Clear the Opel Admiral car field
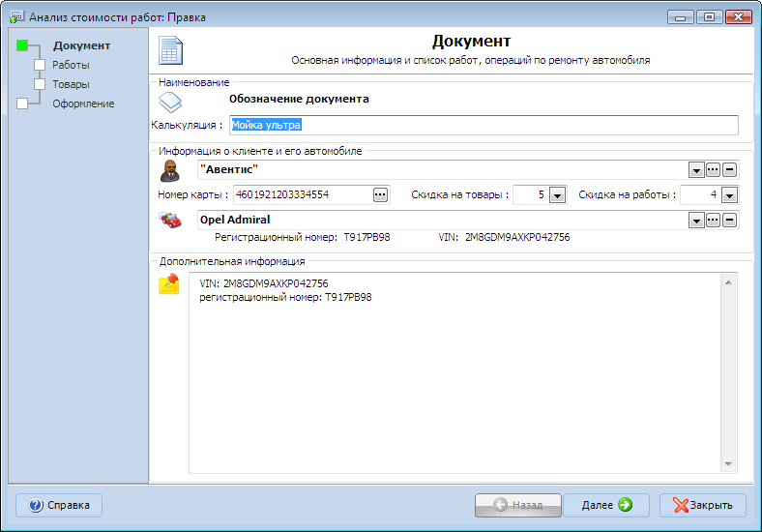Viewport: 762px width, 532px height. coord(730,221)
